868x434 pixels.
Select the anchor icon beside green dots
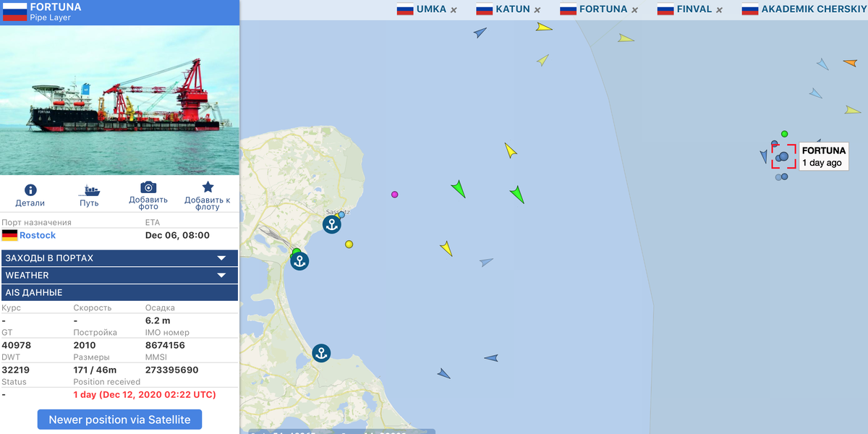click(299, 261)
